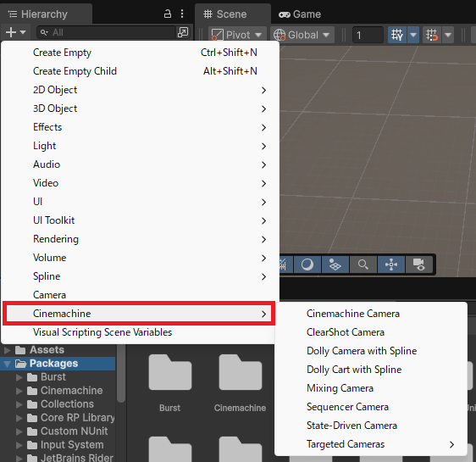Click the Hierarchy lock icon

click(x=168, y=14)
